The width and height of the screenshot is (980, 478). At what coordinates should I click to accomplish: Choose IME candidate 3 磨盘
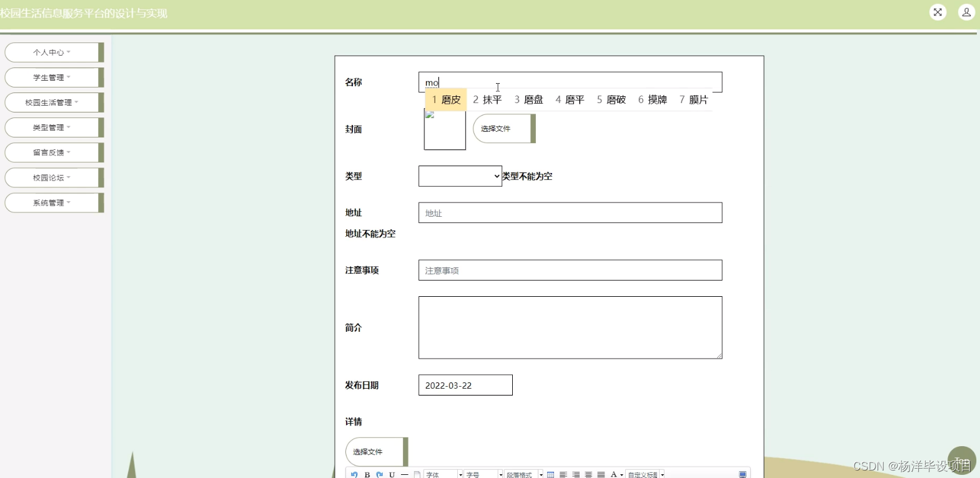(528, 100)
